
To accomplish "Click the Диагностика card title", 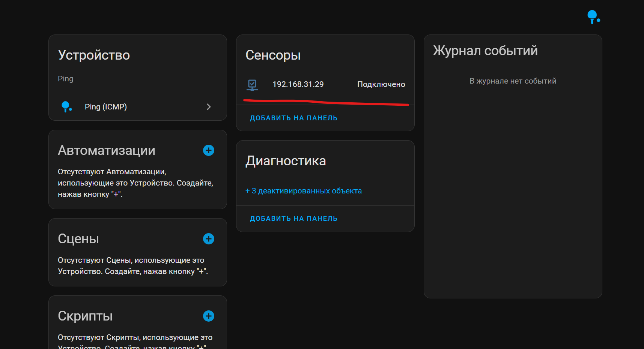I will pos(286,161).
